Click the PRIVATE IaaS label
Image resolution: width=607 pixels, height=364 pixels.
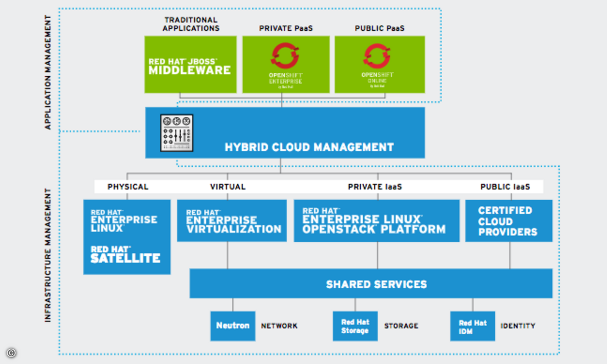[x=375, y=187]
